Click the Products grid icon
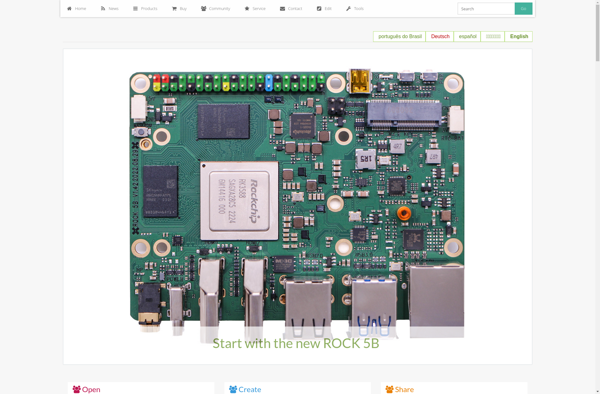Image resolution: width=600 pixels, height=394 pixels. pos(135,8)
